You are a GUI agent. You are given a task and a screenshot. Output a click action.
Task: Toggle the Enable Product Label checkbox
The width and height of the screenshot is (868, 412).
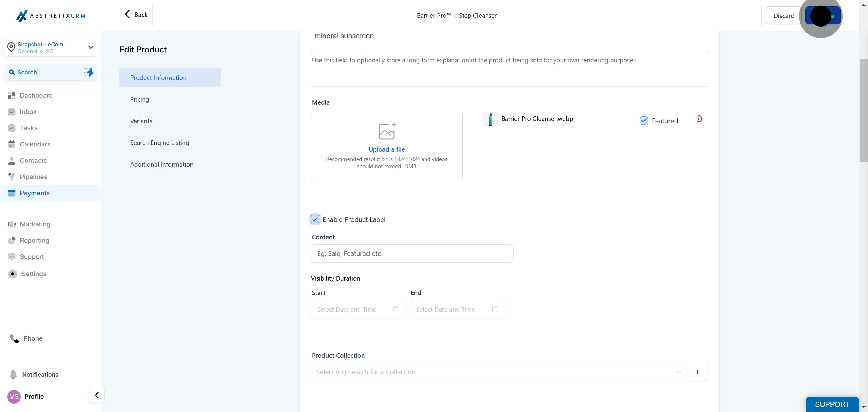pos(315,219)
